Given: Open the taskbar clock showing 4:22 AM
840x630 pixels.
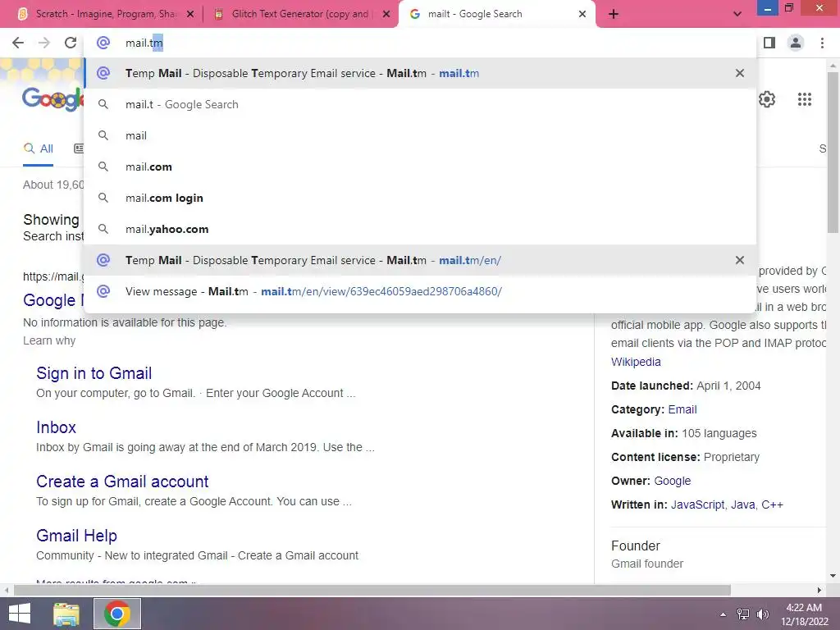Looking at the screenshot, I should pos(804,614).
